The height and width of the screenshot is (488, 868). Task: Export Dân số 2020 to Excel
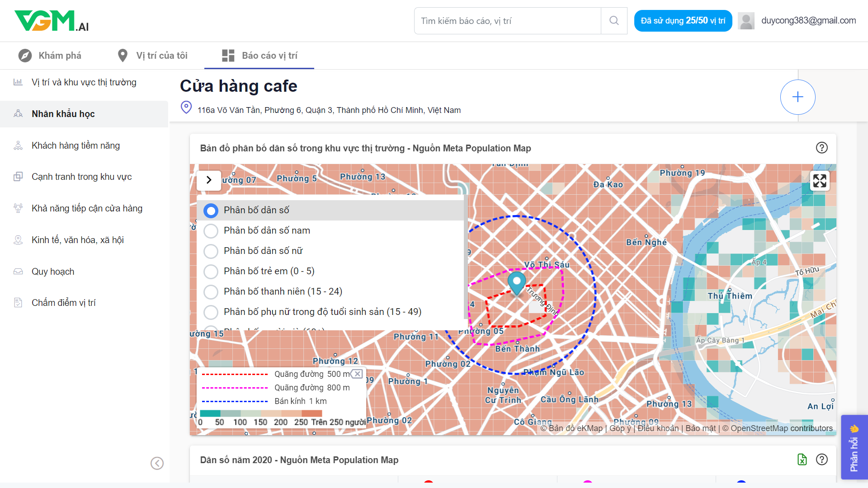(802, 460)
